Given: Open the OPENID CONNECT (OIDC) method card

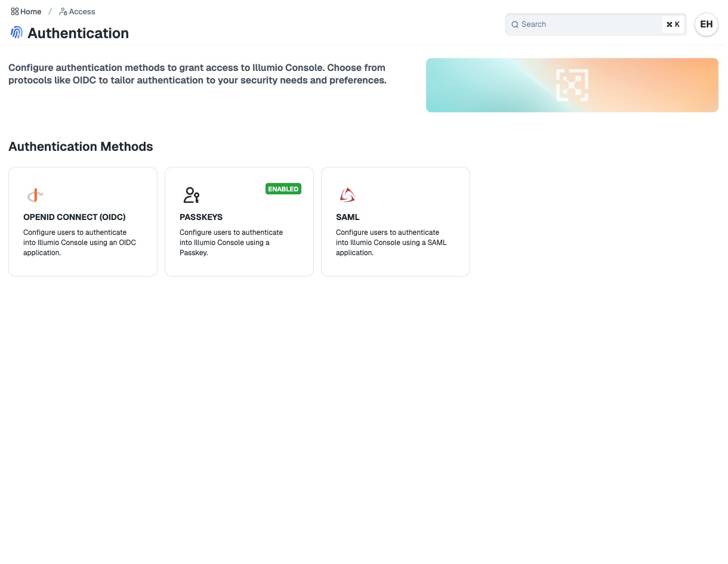Looking at the screenshot, I should coord(82,221).
